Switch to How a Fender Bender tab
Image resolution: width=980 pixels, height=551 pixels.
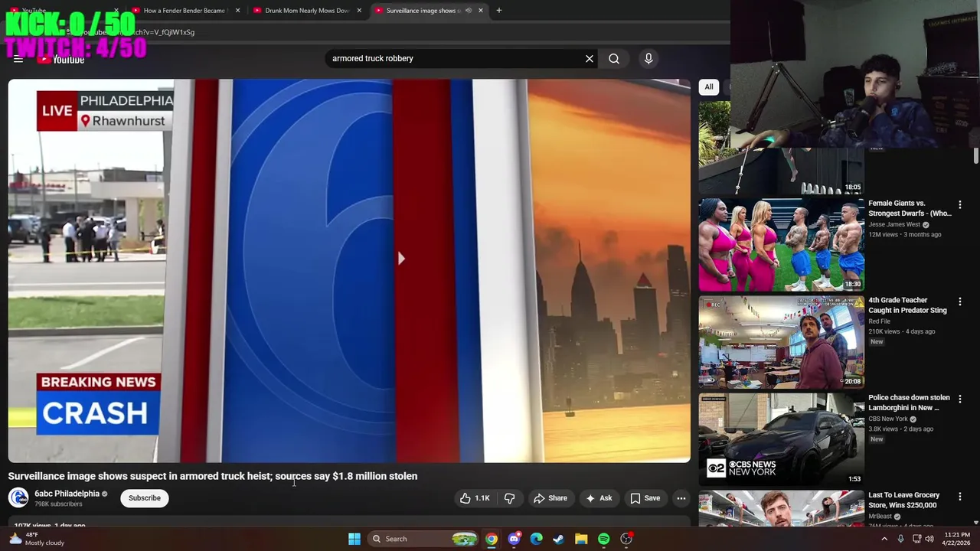[x=184, y=11]
